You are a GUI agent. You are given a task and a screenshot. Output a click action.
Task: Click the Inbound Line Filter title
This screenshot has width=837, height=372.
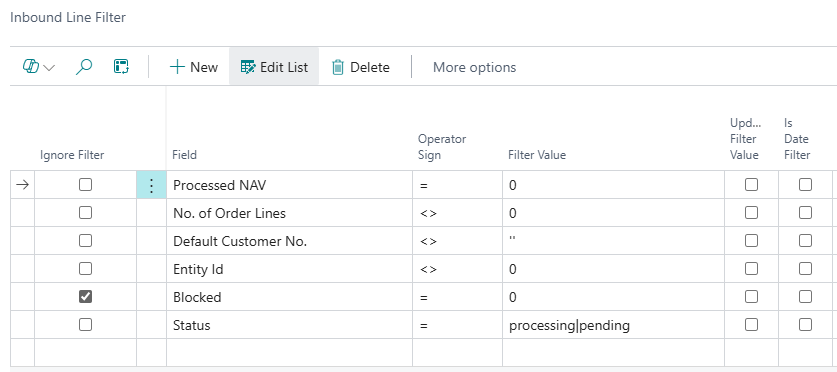[x=68, y=17]
